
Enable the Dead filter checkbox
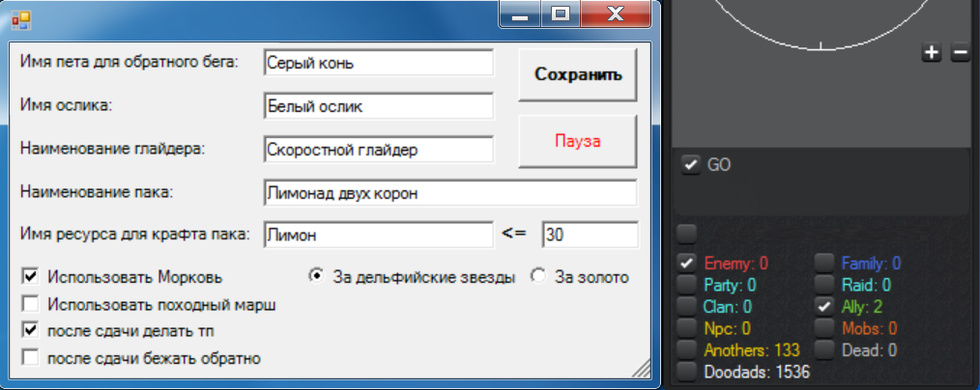tap(825, 349)
